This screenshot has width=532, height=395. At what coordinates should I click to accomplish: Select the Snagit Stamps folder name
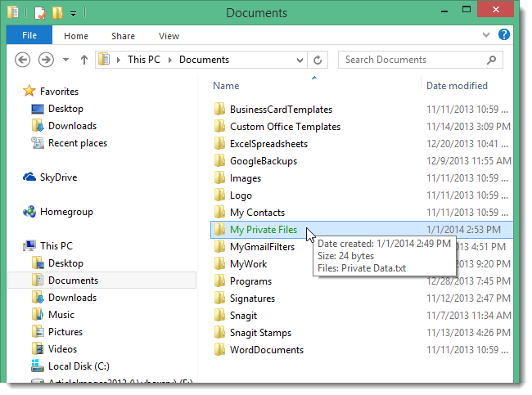click(260, 333)
